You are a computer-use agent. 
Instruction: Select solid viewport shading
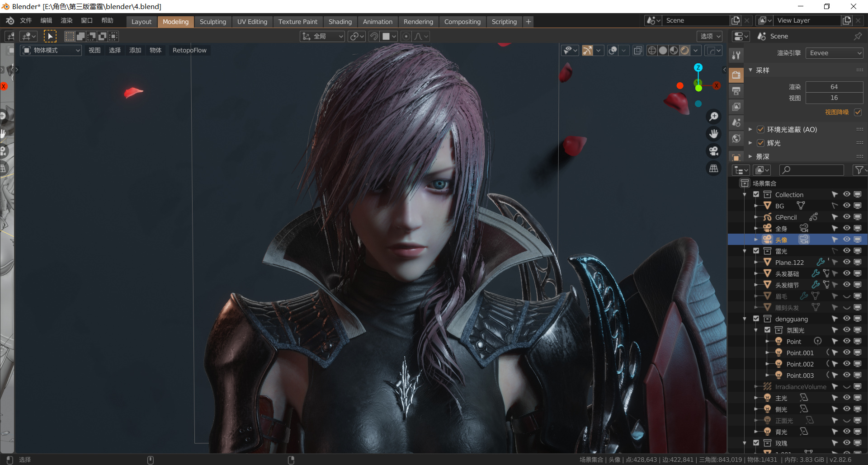(x=663, y=50)
